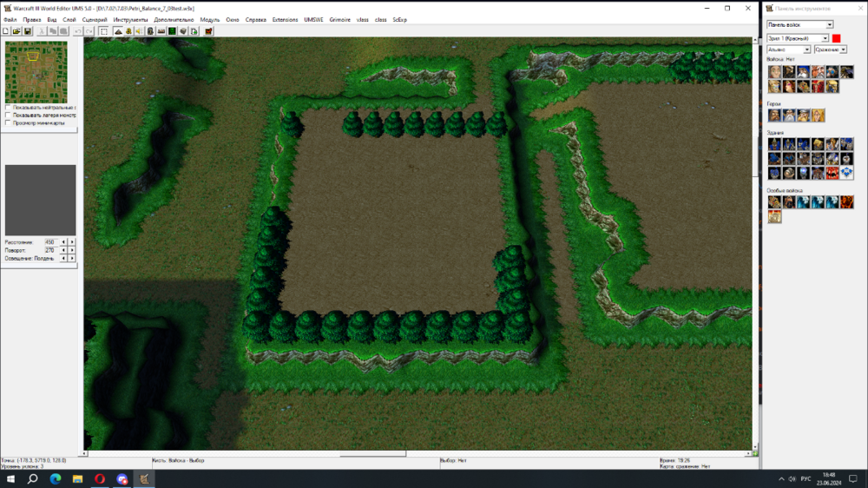Click the Open map folder icon
The image size is (868, 488).
pyautogui.click(x=16, y=31)
